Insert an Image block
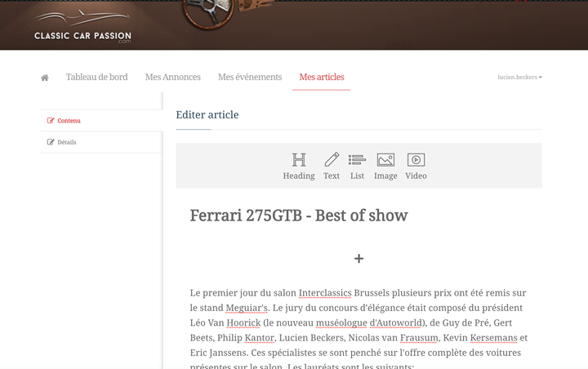588x369 pixels. pyautogui.click(x=385, y=166)
